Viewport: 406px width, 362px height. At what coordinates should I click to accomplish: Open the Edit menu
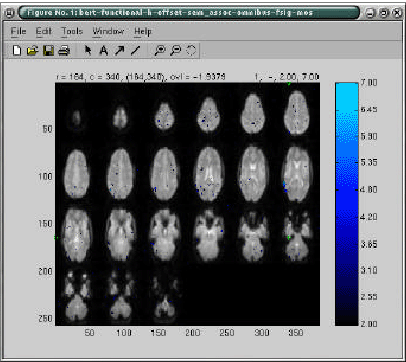point(44,31)
